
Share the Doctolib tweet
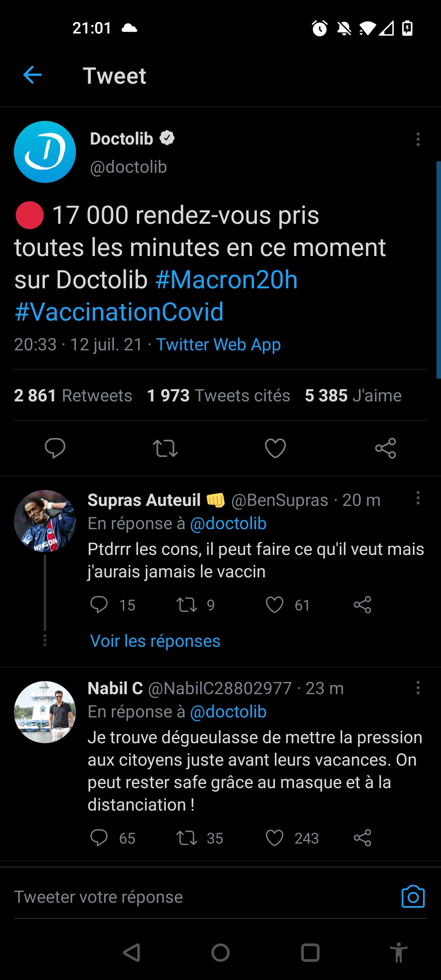pos(385,448)
